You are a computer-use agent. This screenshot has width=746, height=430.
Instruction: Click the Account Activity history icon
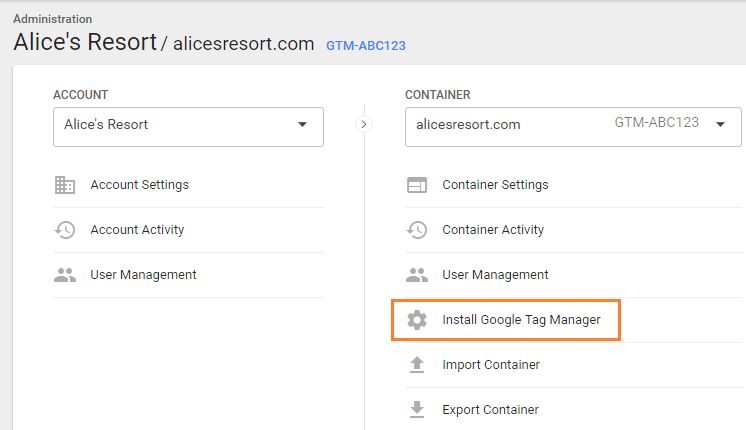(x=65, y=230)
